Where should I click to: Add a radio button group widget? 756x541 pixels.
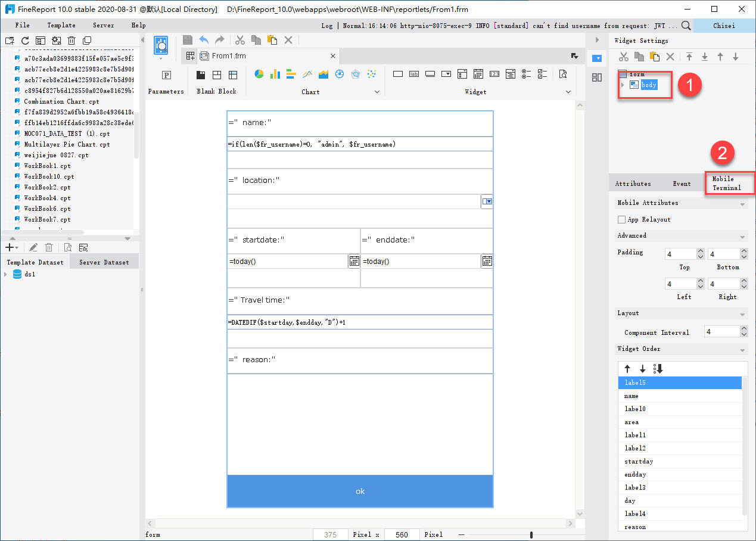tap(526, 74)
